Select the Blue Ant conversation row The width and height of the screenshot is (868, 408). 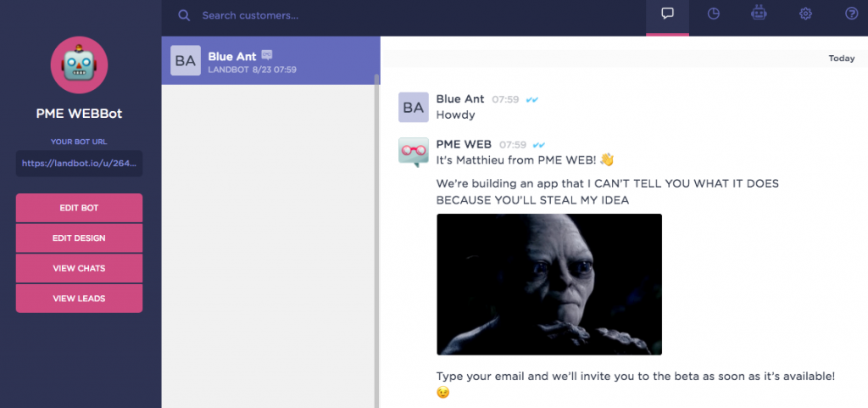coord(270,61)
